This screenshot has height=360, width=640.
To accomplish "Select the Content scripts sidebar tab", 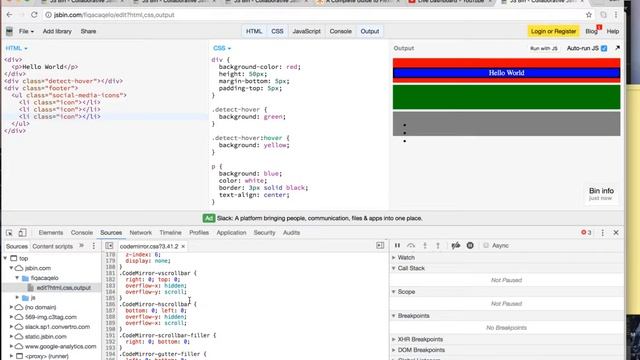I will click(x=52, y=247).
